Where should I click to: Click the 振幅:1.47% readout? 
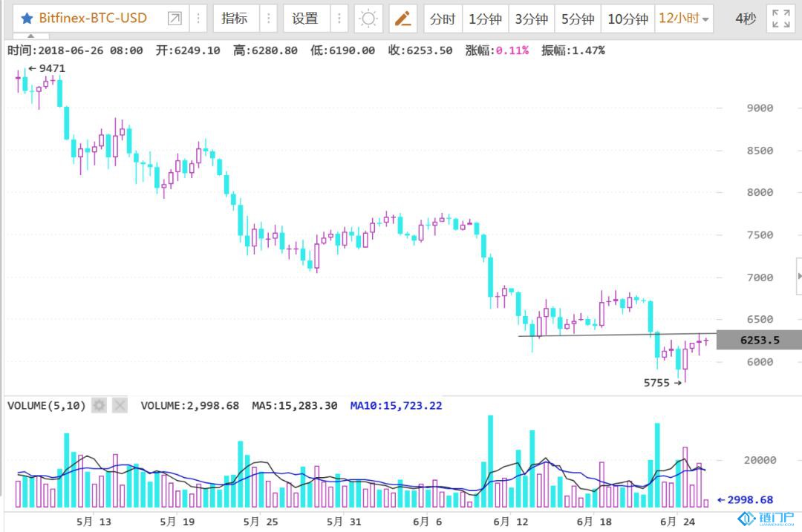point(573,50)
